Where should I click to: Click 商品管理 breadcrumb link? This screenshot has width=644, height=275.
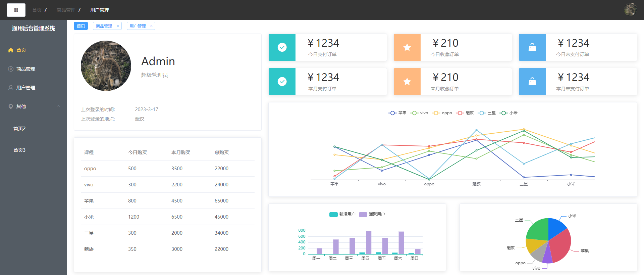pos(66,10)
